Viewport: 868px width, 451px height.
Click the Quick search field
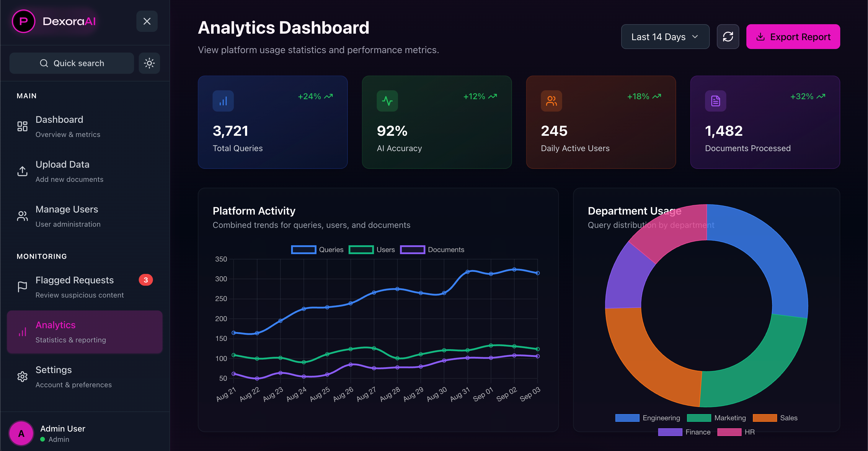[72, 63]
